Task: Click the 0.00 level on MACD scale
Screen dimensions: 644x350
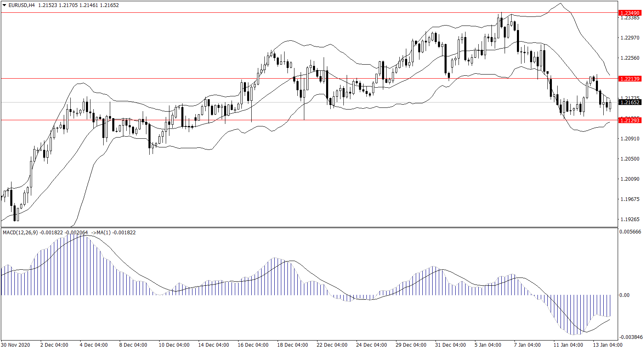Action: click(624, 295)
